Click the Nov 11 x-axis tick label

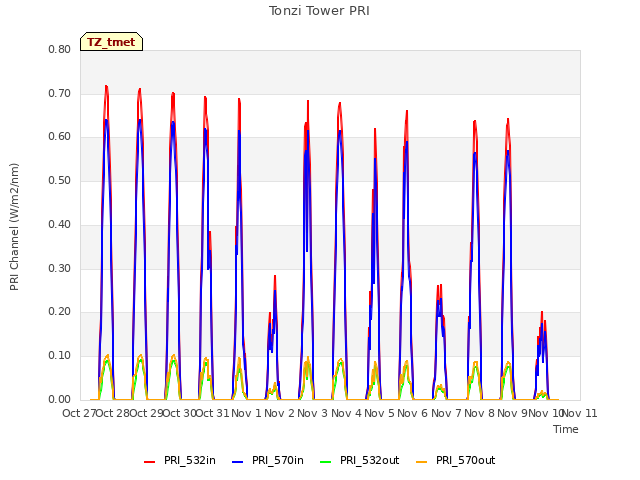click(580, 413)
